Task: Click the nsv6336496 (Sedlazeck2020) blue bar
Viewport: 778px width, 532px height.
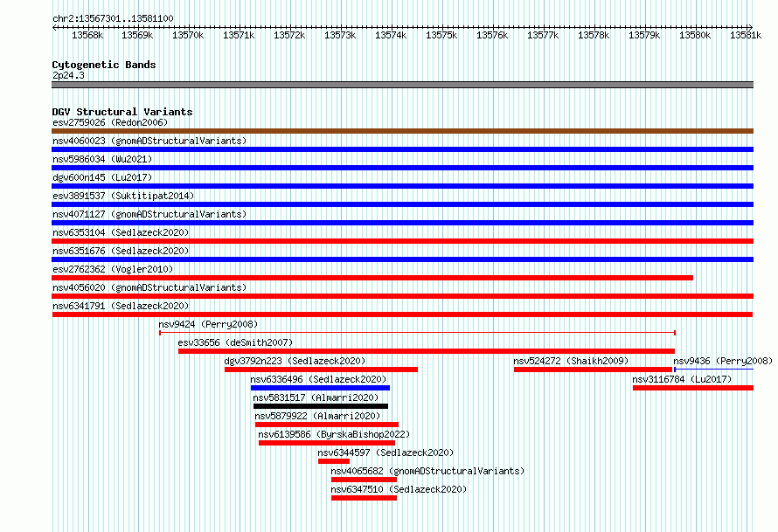Action: click(320, 388)
